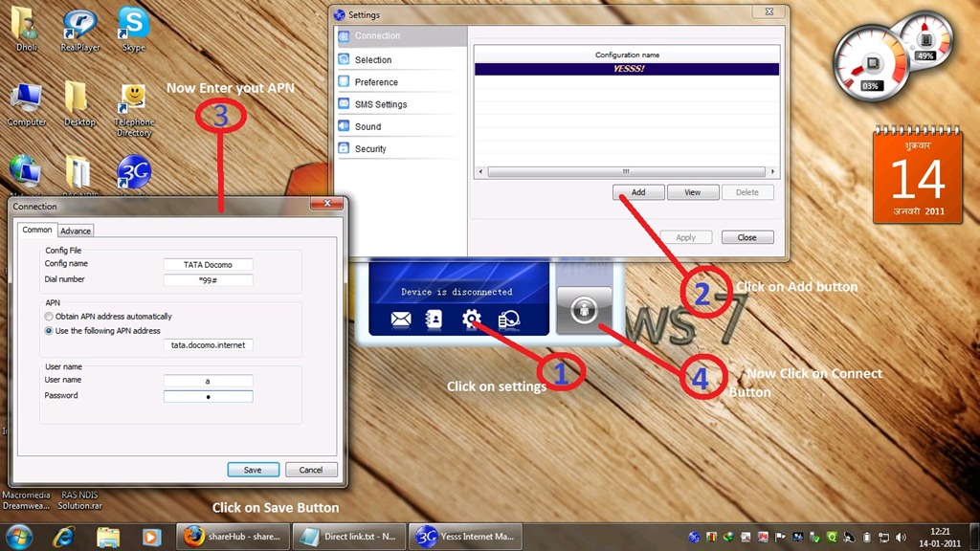Select Preference in Settings sidebar
980x551 pixels.
(376, 82)
